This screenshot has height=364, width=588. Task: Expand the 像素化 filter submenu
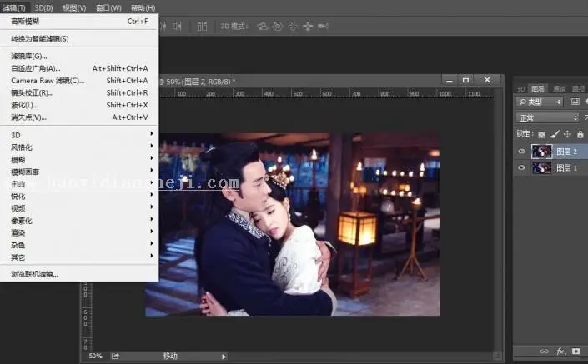tap(79, 221)
